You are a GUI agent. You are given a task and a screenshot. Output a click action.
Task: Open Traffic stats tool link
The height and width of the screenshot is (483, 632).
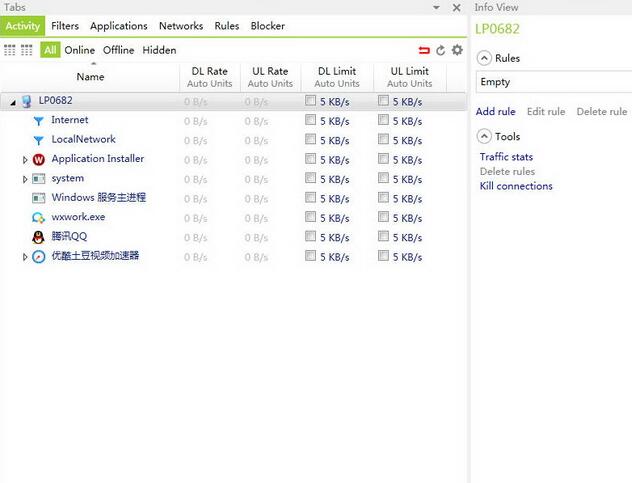pyautogui.click(x=506, y=157)
